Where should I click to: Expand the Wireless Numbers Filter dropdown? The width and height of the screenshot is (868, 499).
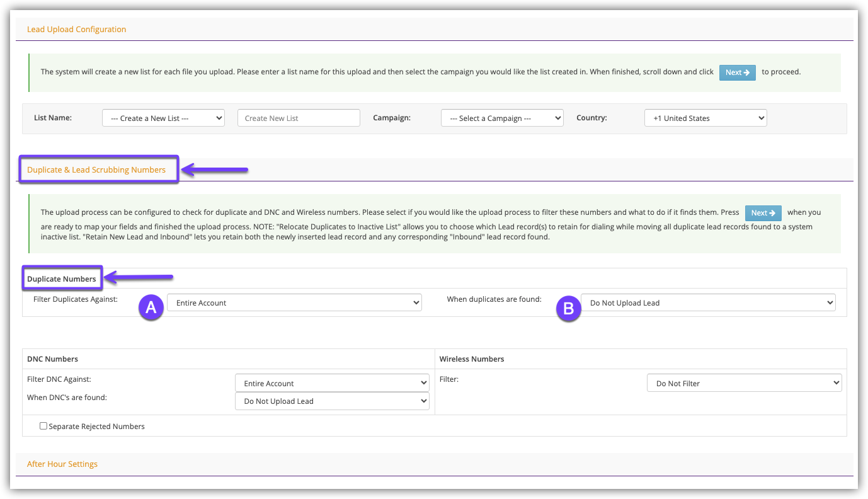coord(744,383)
